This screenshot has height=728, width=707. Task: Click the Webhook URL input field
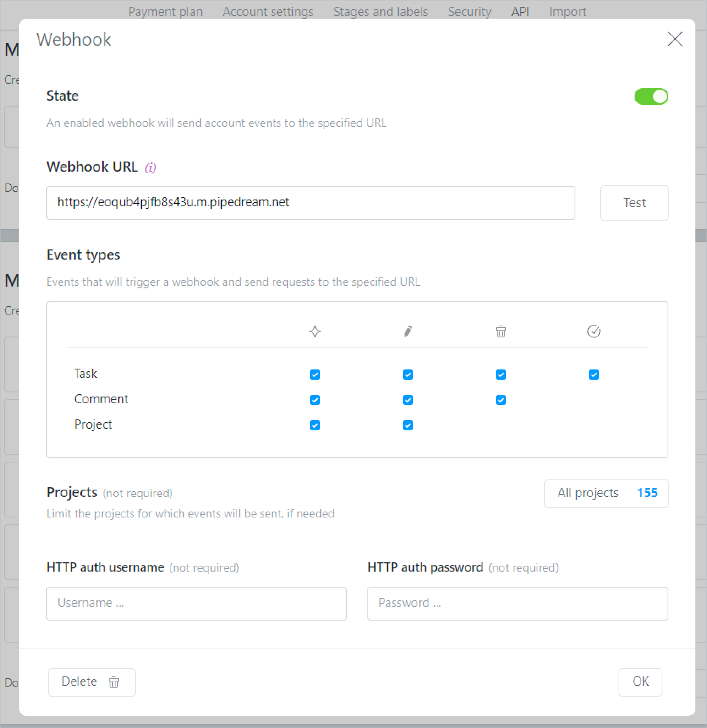[310, 203]
